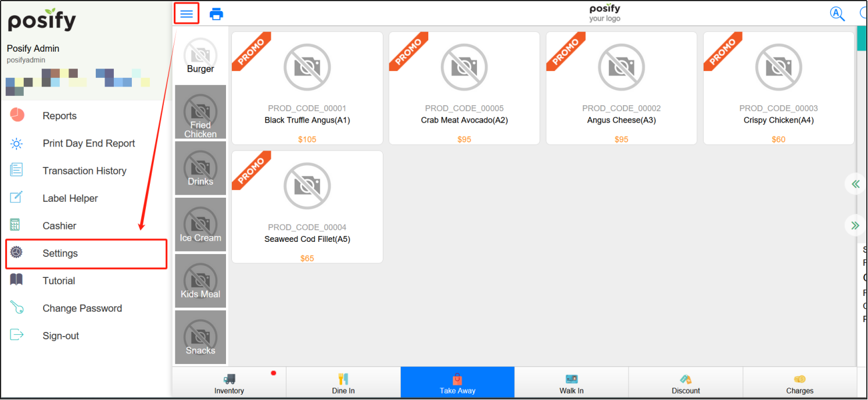Add Crispy Chicken(A4) product
The image size is (868, 400).
click(x=779, y=88)
